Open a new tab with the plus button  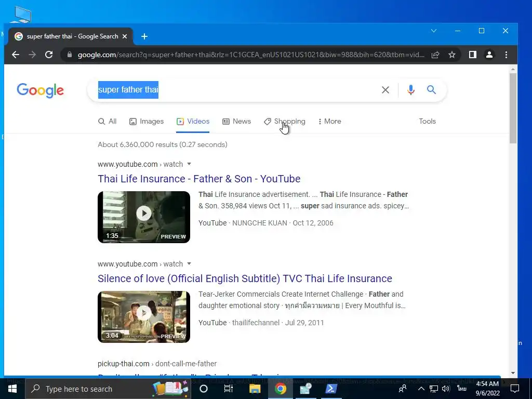[x=144, y=36]
